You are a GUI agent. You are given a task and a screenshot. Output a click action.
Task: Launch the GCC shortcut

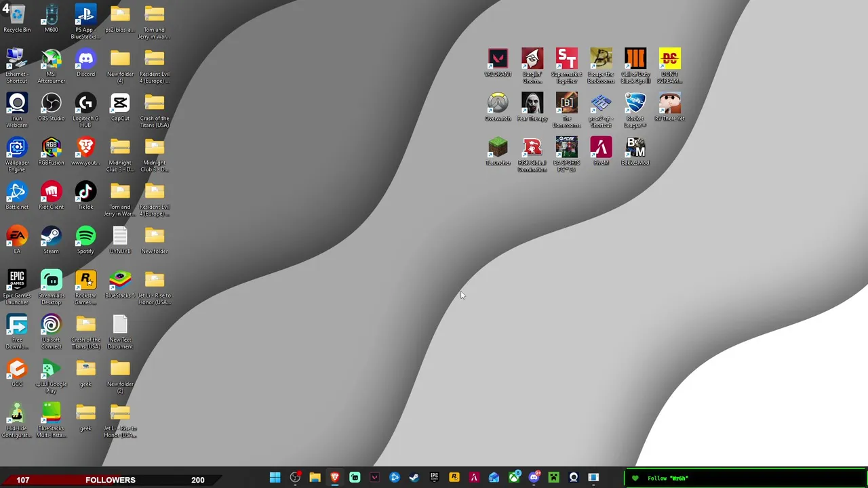pos(17,373)
